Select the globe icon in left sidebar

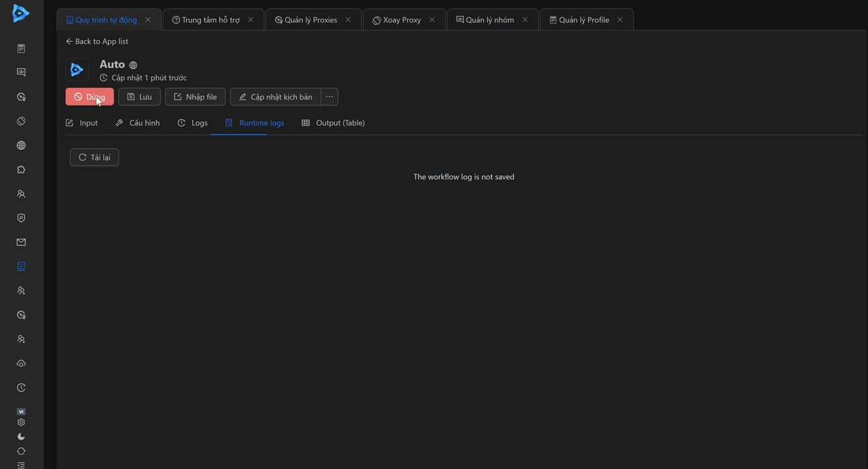[21, 145]
